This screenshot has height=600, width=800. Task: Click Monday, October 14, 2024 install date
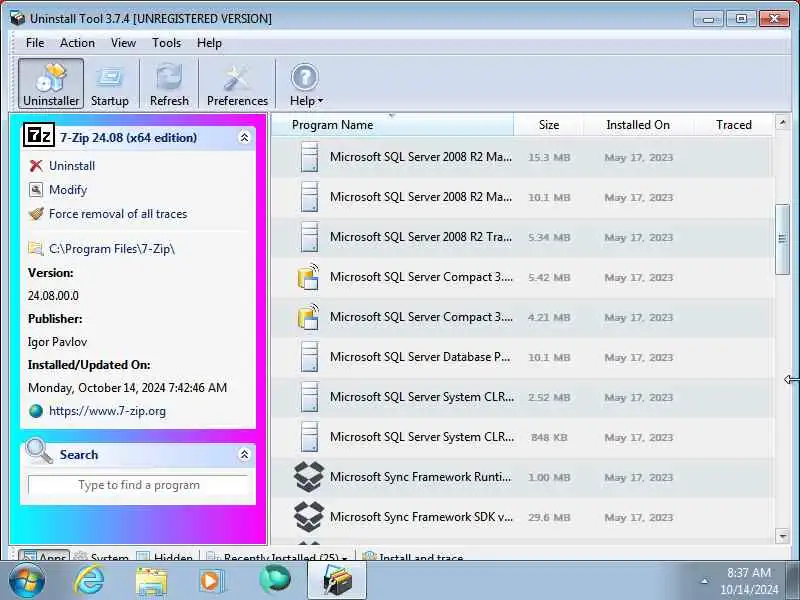click(127, 388)
